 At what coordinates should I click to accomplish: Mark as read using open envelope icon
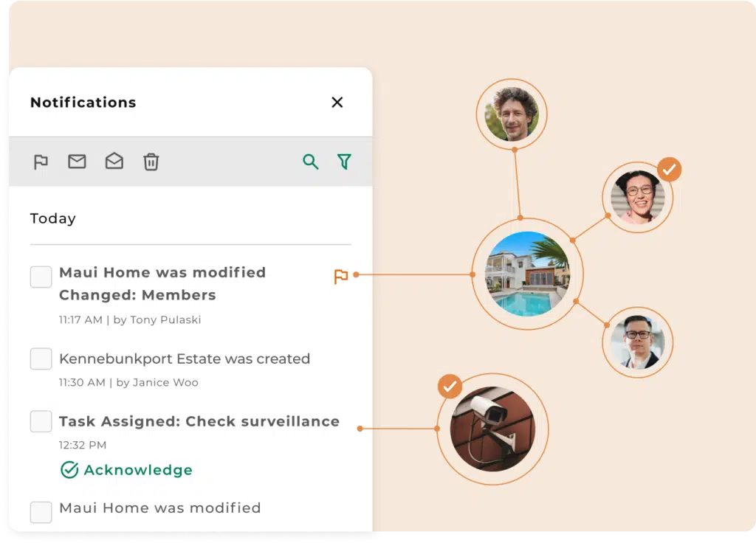[114, 162]
